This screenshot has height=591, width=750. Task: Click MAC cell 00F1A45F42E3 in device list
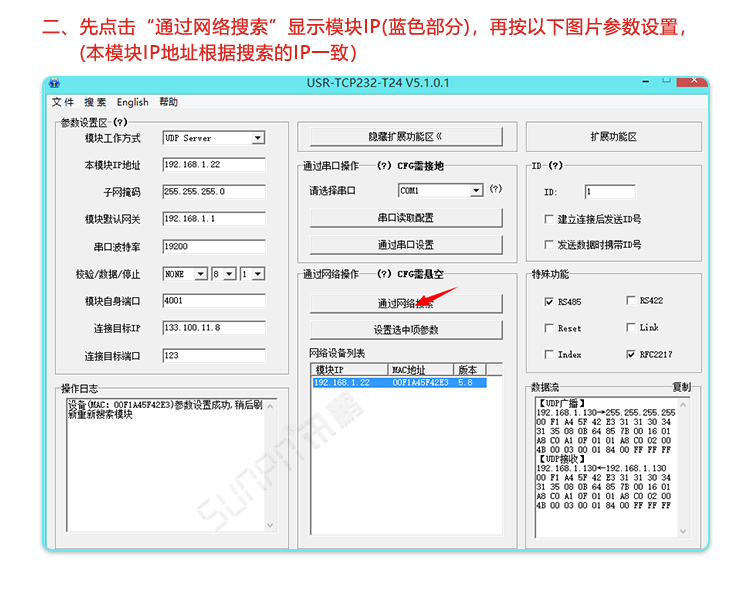420,383
